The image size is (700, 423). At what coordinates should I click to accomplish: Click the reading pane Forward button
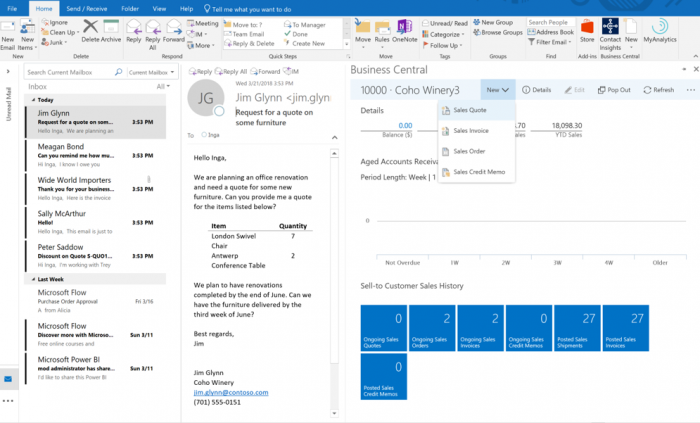coord(265,71)
